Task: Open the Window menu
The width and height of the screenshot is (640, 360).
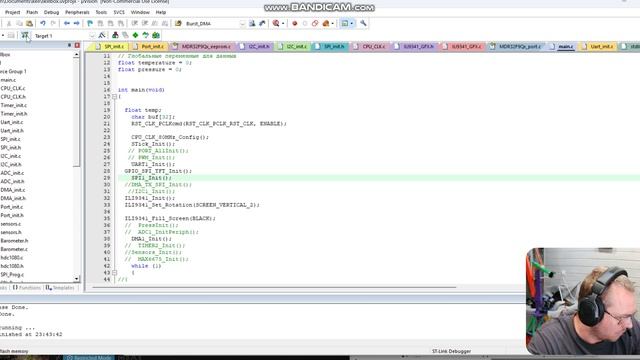Action: (140, 13)
